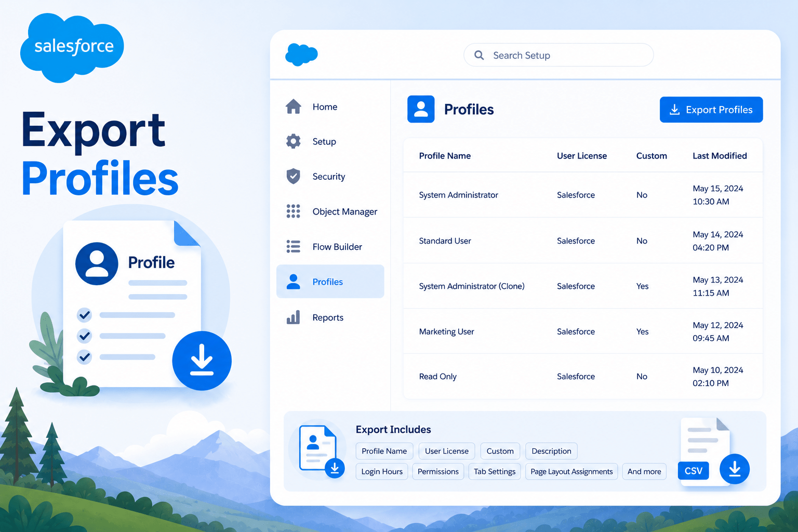Screen dimensions: 798x532
Task: Sort by the Profile Name column header
Action: [x=445, y=156]
